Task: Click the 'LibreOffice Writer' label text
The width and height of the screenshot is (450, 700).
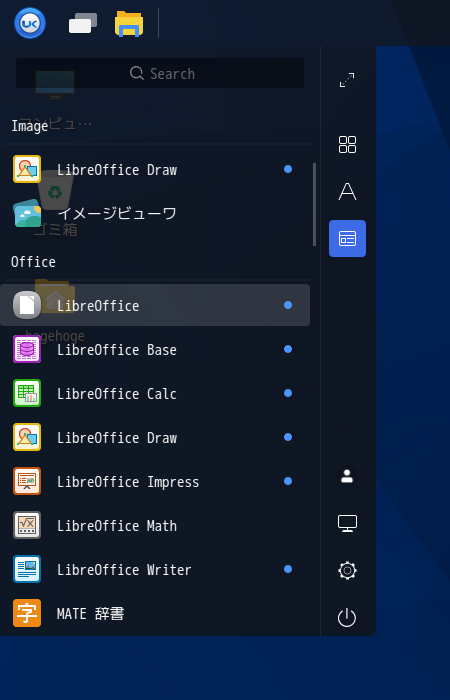Action: (124, 570)
